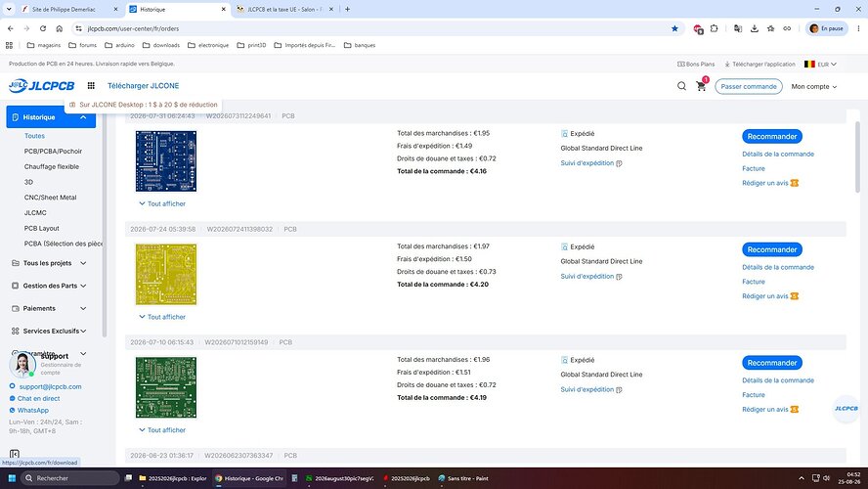This screenshot has width=868, height=489.
Task: Open the browser tab list dropdown
Action: click(9, 9)
